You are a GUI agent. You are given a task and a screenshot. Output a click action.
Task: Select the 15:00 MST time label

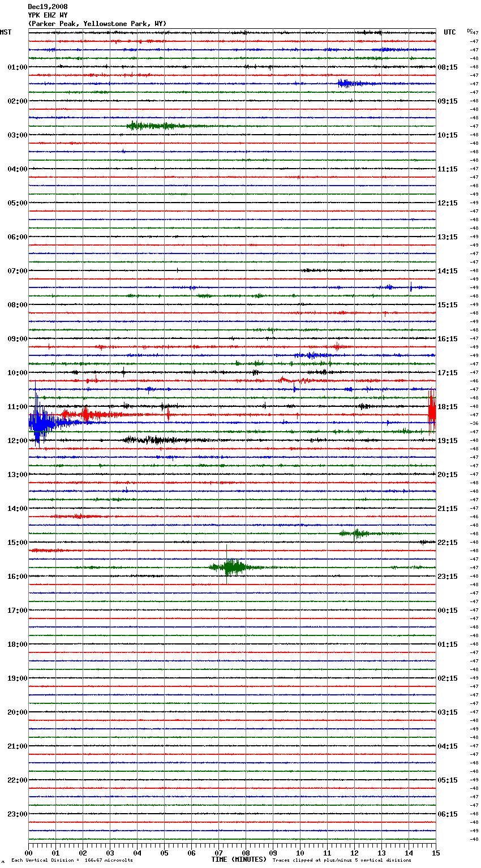pos(18,543)
